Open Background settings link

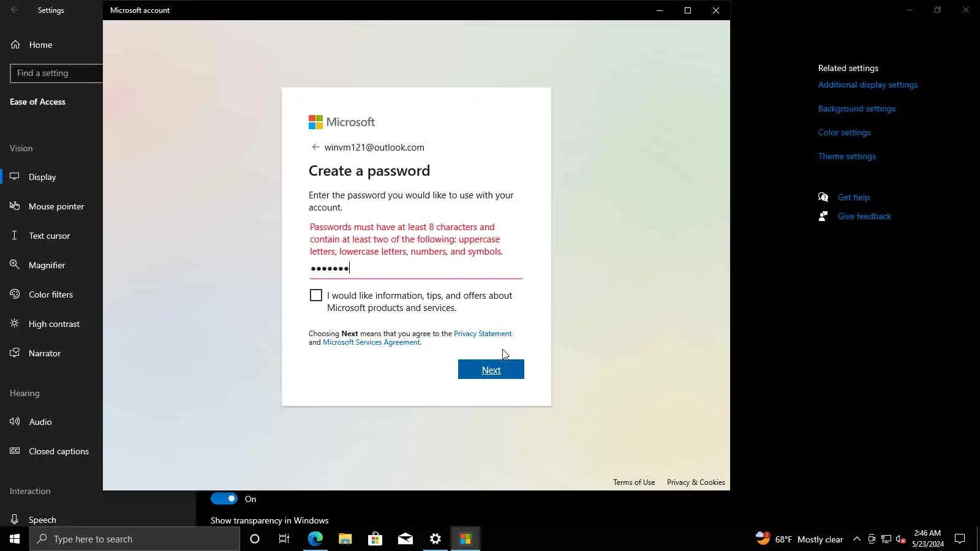857,108
